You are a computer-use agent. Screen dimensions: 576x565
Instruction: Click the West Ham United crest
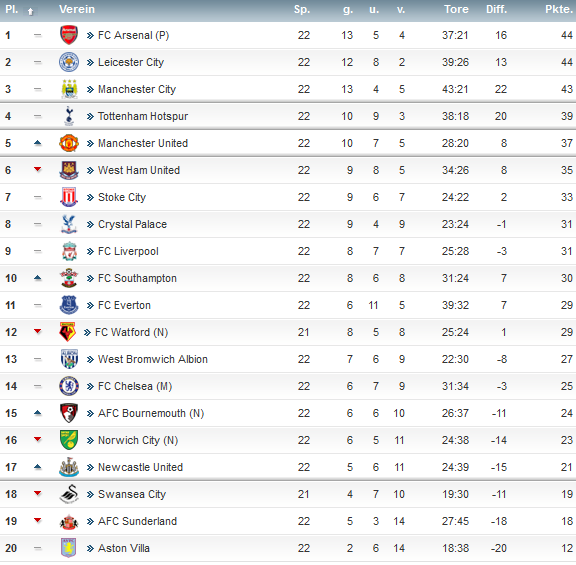[x=69, y=170]
